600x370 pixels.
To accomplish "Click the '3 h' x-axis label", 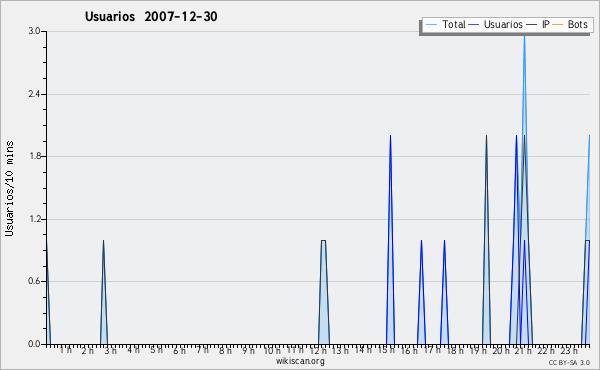I will click(111, 350).
